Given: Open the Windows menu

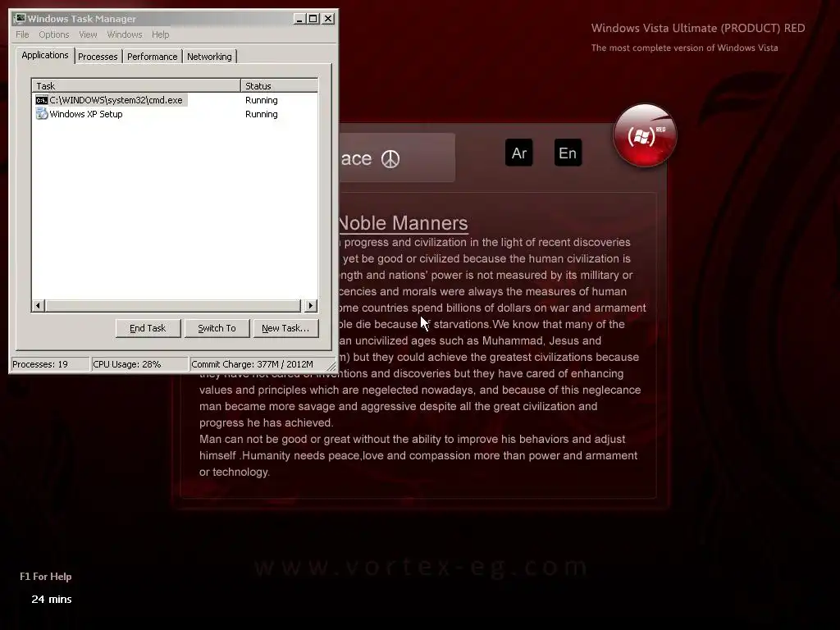Looking at the screenshot, I should point(125,34).
